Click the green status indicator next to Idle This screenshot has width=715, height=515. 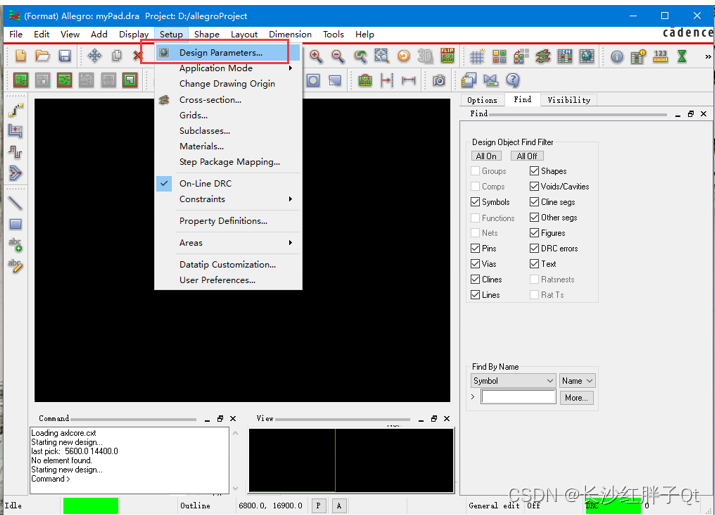point(90,505)
